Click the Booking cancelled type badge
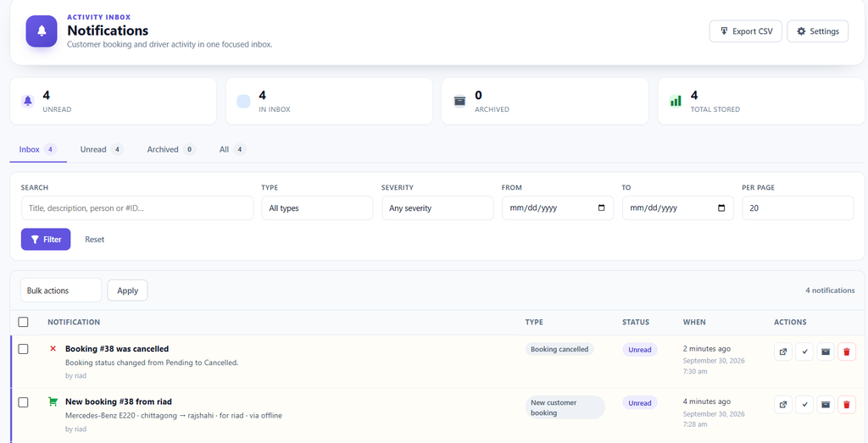The height and width of the screenshot is (443, 868). tap(559, 349)
